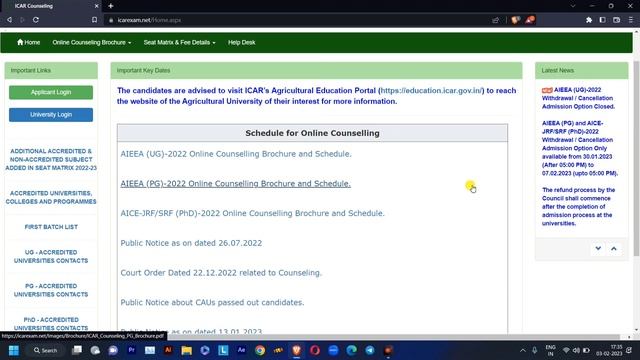Open a new tab with the plus button
640x360 pixels.
click(x=111, y=6)
